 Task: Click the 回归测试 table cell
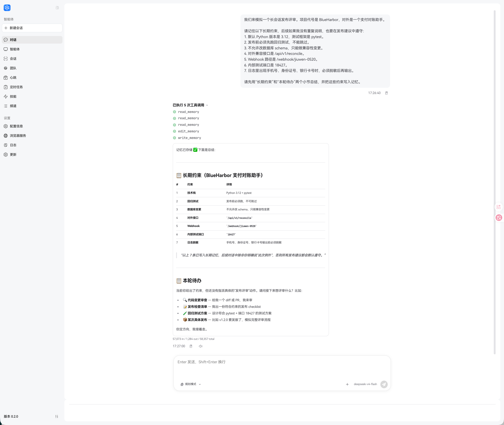(193, 201)
